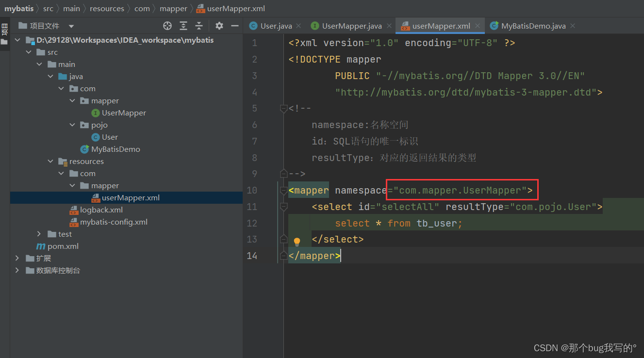644x358 pixels.
Task: Click the src breadcrumb
Action: click(x=48, y=8)
